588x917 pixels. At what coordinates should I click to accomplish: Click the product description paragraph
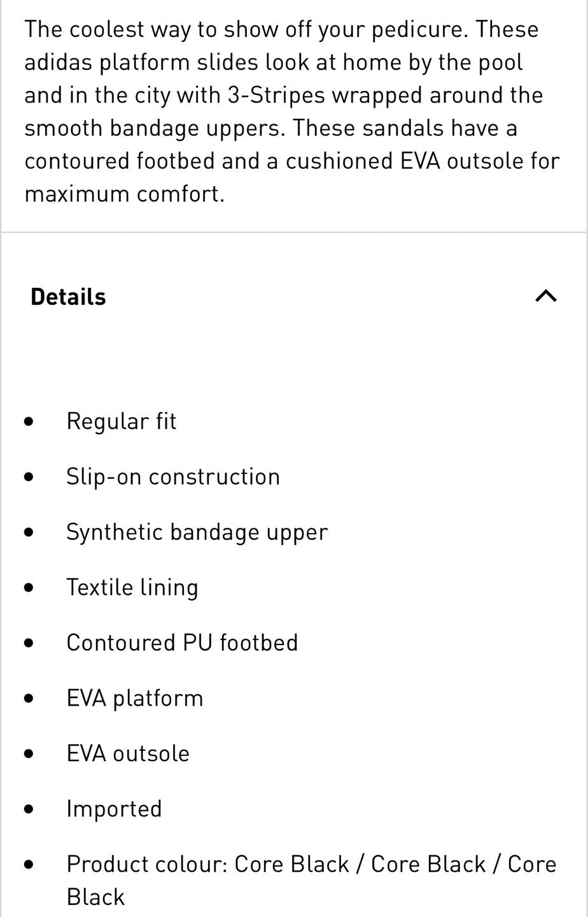(291, 111)
